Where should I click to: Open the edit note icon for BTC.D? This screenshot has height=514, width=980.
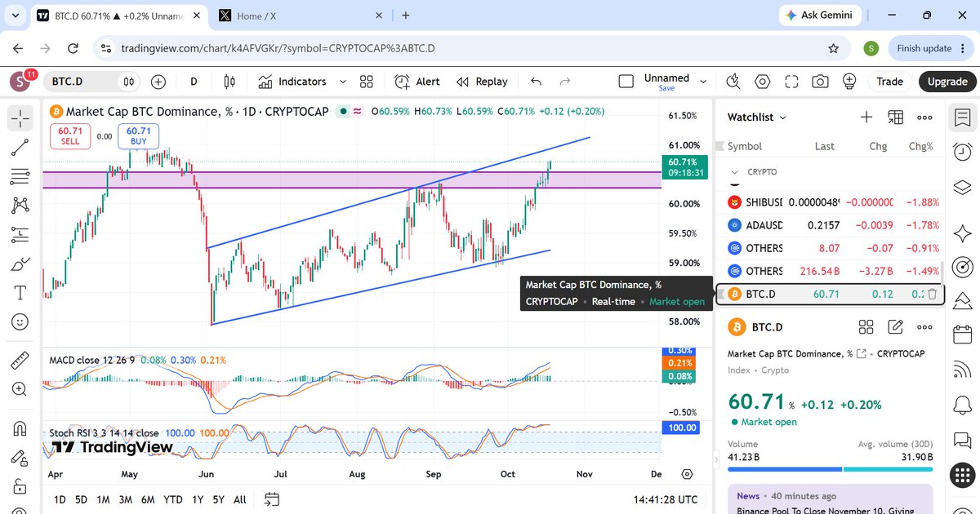point(896,327)
